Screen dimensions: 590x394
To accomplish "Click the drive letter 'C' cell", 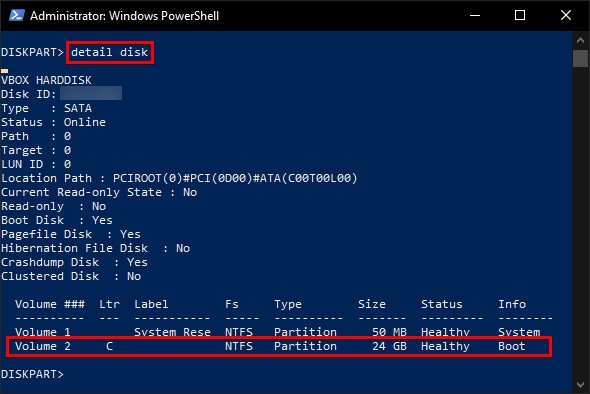I will pyautogui.click(x=109, y=346).
